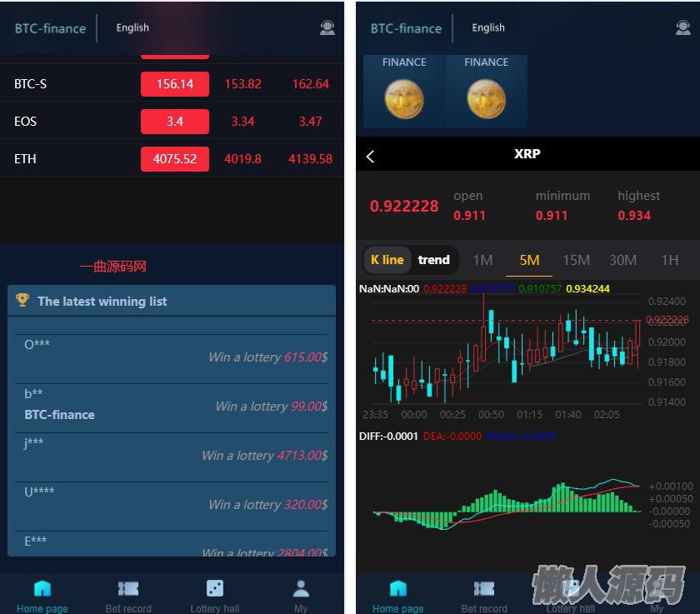Click trophy icon beside latest winning list
The image size is (700, 614).
22,300
